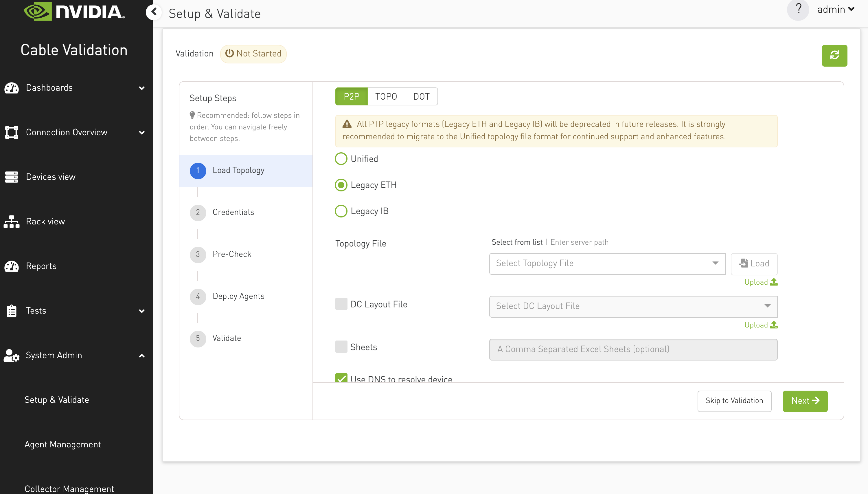Viewport: 868px width, 494px height.
Task: Open the Reports menu item
Action: (x=41, y=266)
